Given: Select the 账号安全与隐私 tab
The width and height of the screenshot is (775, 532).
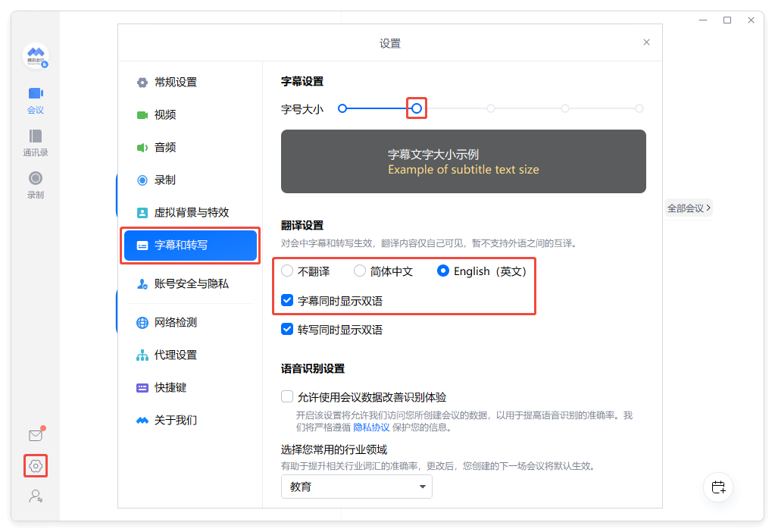Looking at the screenshot, I should tap(190, 283).
